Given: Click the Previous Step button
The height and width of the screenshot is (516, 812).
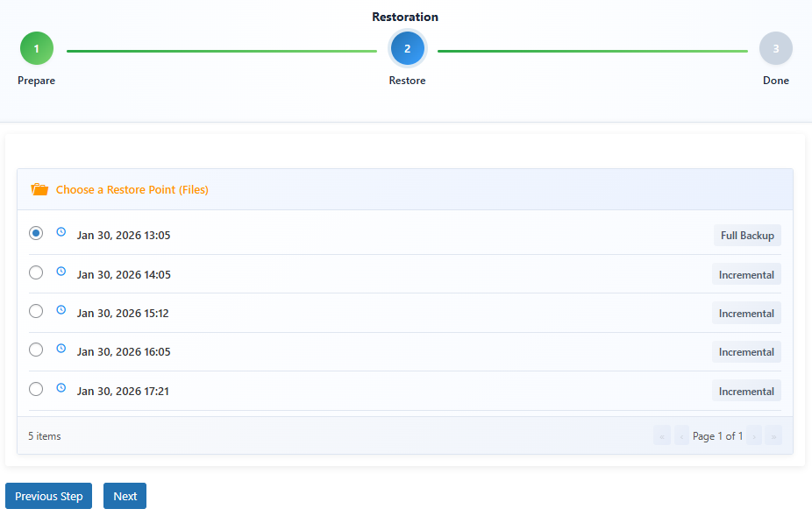Looking at the screenshot, I should [48, 496].
